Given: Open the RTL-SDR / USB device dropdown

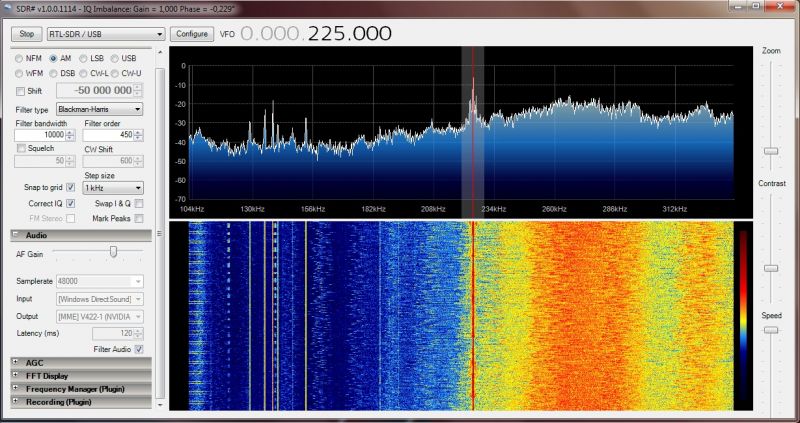Looking at the screenshot, I should 106,34.
